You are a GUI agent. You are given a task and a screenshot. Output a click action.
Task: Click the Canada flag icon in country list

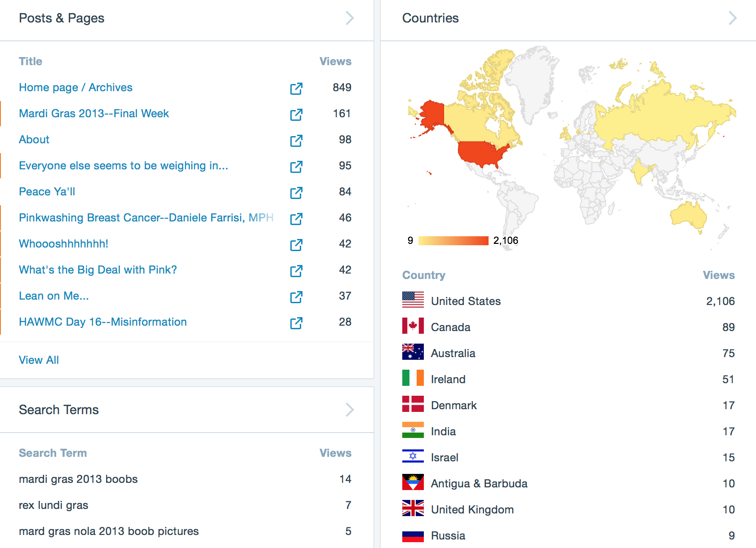[413, 327]
